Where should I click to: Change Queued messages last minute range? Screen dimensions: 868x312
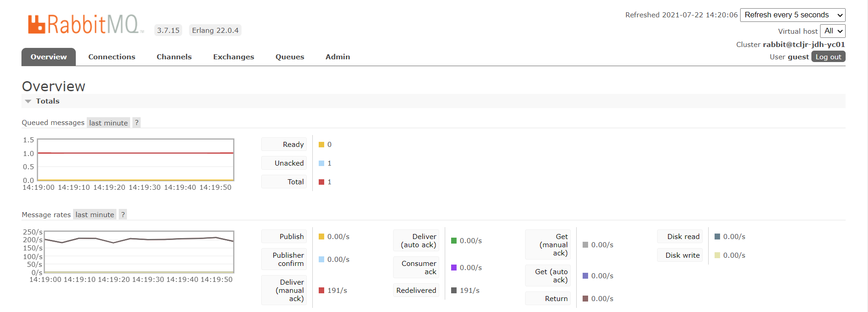(108, 123)
